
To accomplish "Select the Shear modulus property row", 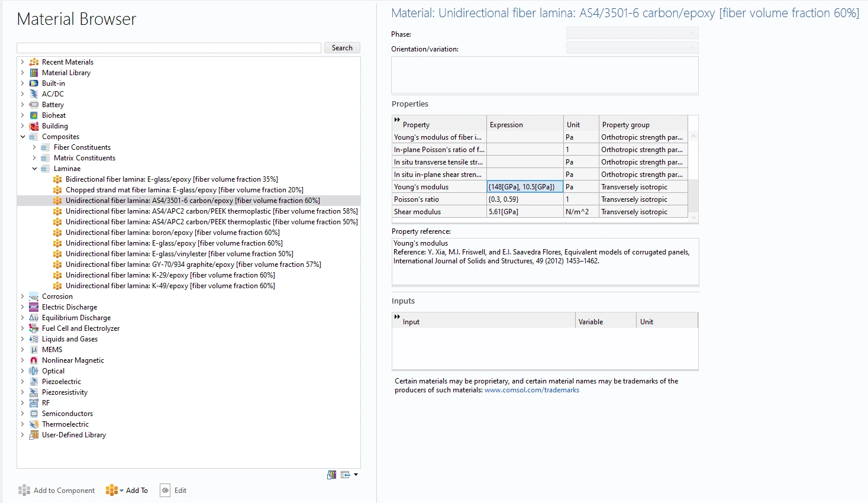I will [438, 212].
